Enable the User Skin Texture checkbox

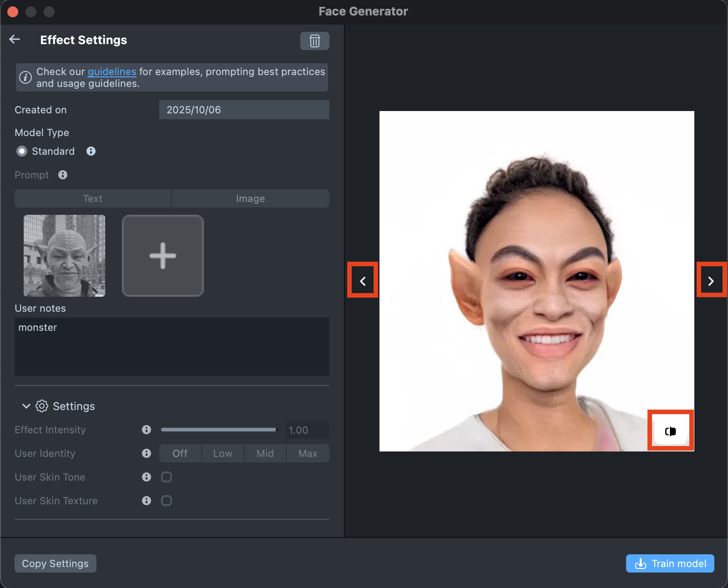[167, 501]
